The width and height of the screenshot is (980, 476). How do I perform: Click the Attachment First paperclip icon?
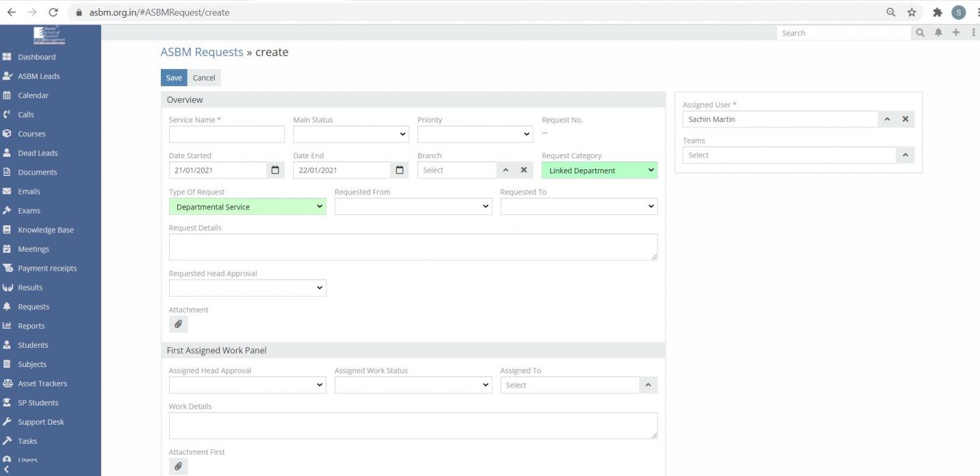(x=178, y=466)
